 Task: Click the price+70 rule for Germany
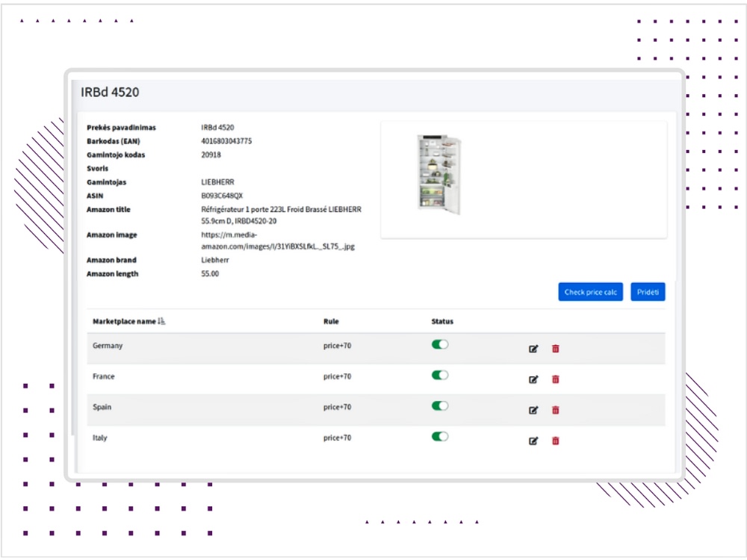338,346
